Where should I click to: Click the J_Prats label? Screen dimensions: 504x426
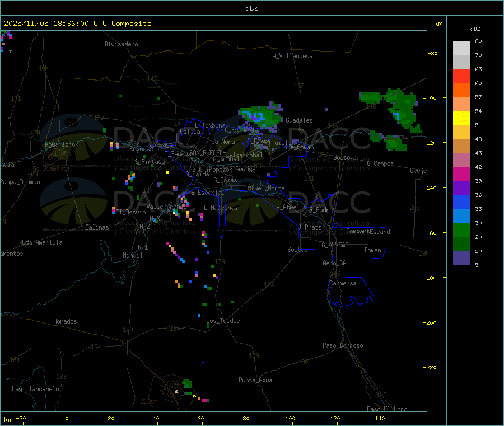click(310, 227)
